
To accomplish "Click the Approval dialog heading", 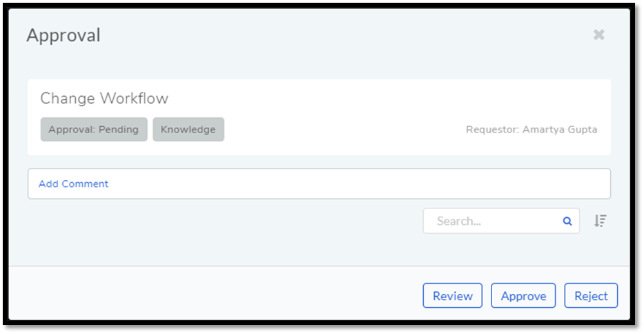I will click(x=64, y=36).
